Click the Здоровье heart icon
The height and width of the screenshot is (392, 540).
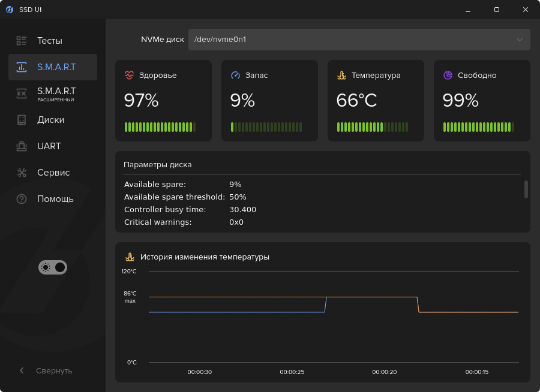click(x=129, y=75)
